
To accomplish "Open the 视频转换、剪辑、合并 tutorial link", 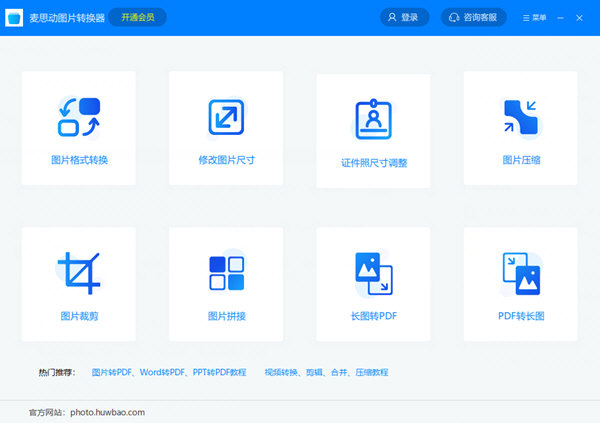I will tap(326, 372).
